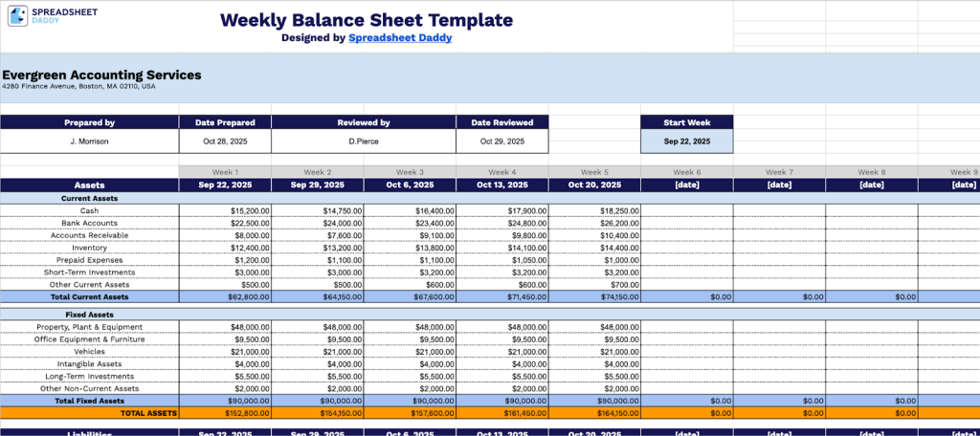Select the Assets header cell
980x436 pixels.
click(89, 185)
